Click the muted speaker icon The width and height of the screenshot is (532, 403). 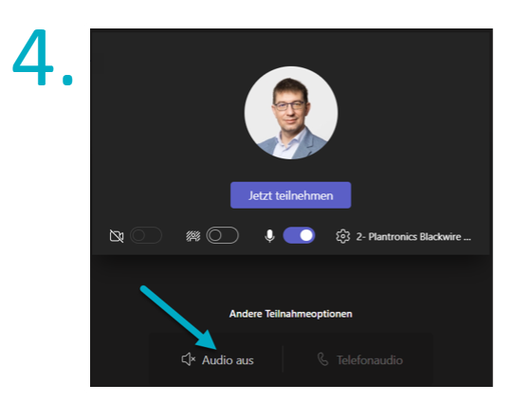click(189, 359)
